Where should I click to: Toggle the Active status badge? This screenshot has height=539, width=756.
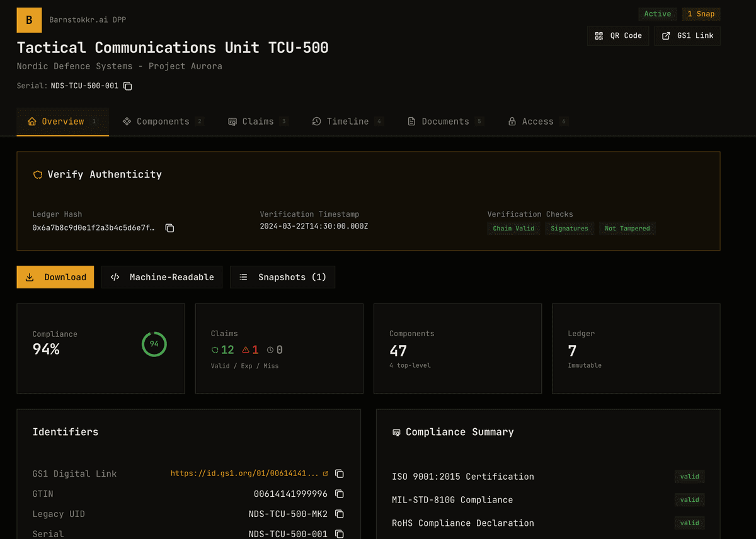658,14
